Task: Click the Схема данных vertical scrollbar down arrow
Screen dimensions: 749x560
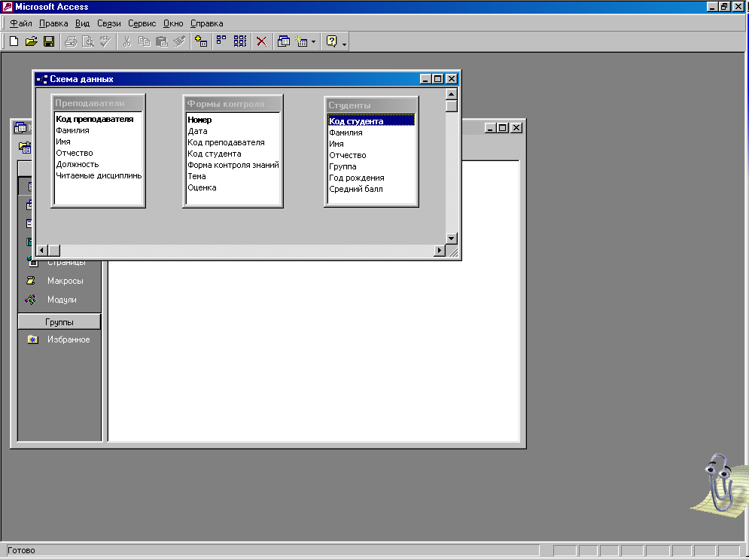Action: [452, 238]
